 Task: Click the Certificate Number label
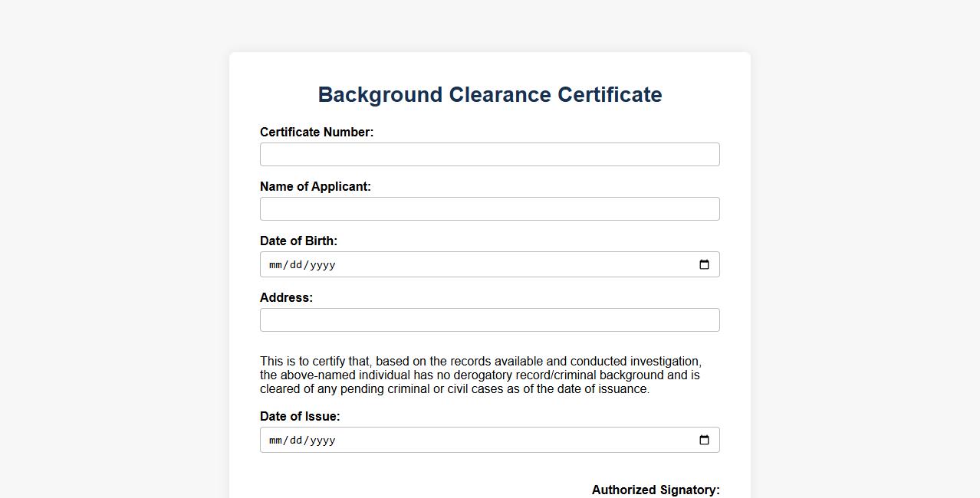[x=317, y=133]
